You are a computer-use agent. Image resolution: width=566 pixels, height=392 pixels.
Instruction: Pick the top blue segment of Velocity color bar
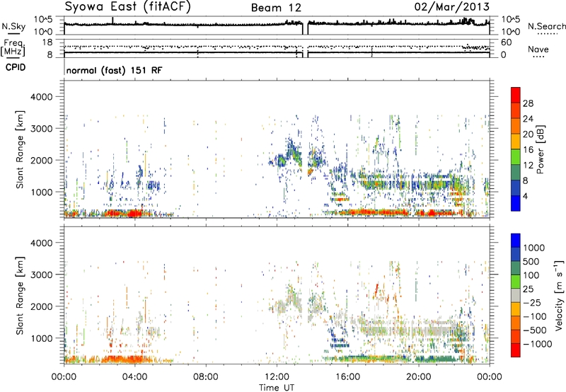click(516, 241)
